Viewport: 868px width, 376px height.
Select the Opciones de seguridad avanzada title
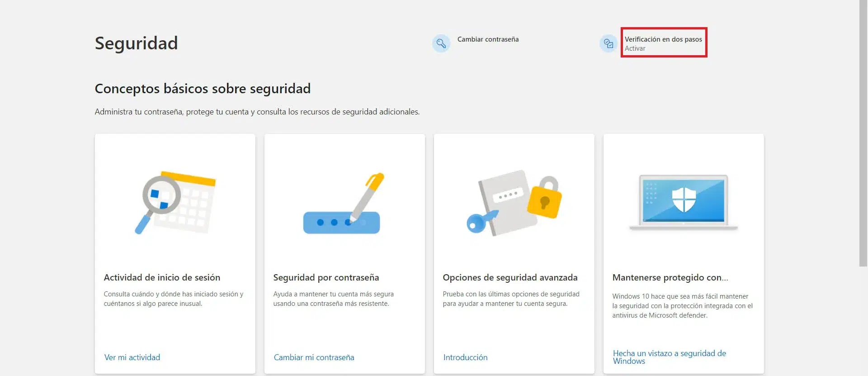pos(510,277)
